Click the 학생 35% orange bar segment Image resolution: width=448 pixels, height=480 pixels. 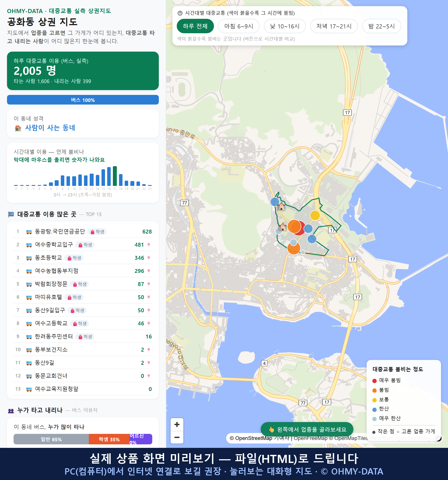pyautogui.click(x=109, y=439)
